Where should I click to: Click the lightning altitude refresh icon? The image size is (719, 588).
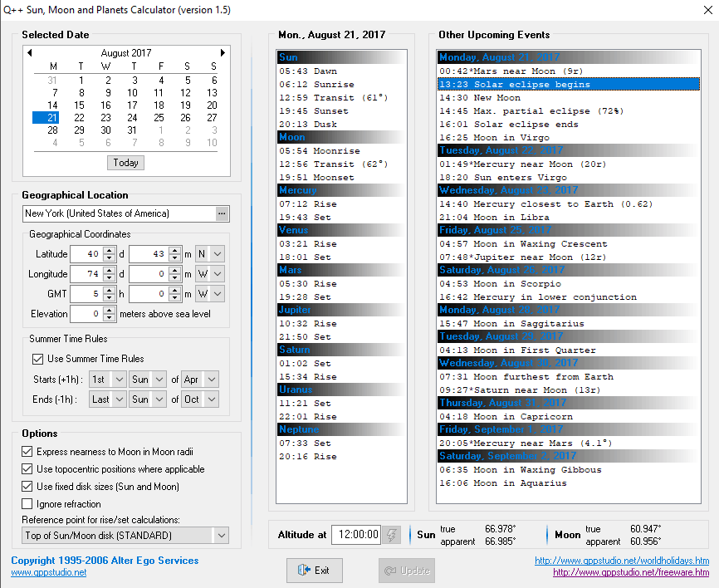[x=392, y=535]
